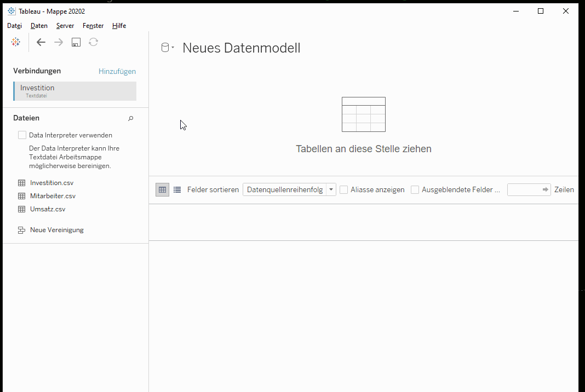Switch to grid preview view icon
This screenshot has height=392, width=585.
tap(162, 189)
